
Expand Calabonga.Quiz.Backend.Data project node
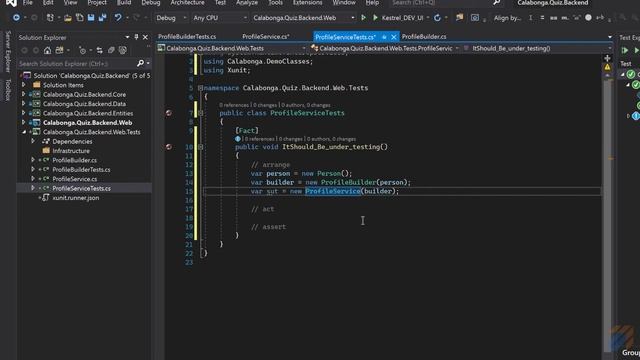[24, 104]
